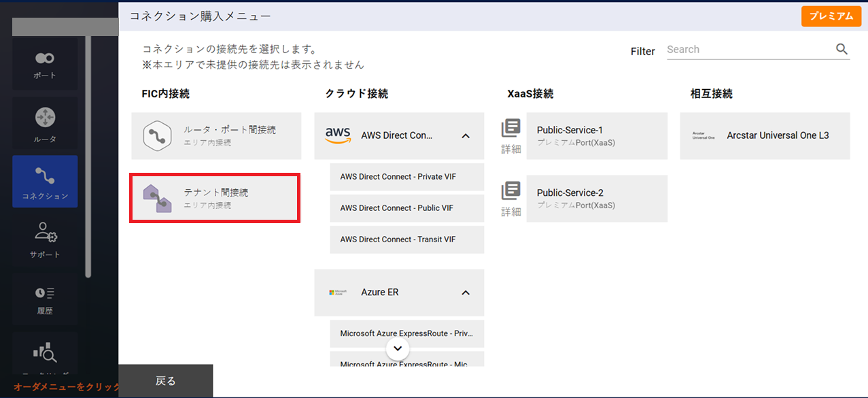This screenshot has height=398, width=868.
Task: Choose AWS Direct Connect - Transit VIF
Action: pos(406,239)
